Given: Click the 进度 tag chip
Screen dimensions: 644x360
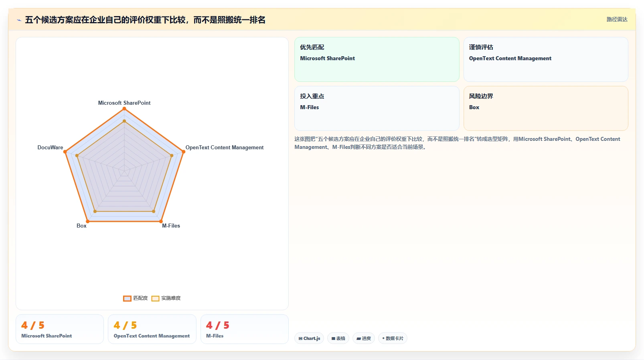Looking at the screenshot, I should tap(364, 338).
